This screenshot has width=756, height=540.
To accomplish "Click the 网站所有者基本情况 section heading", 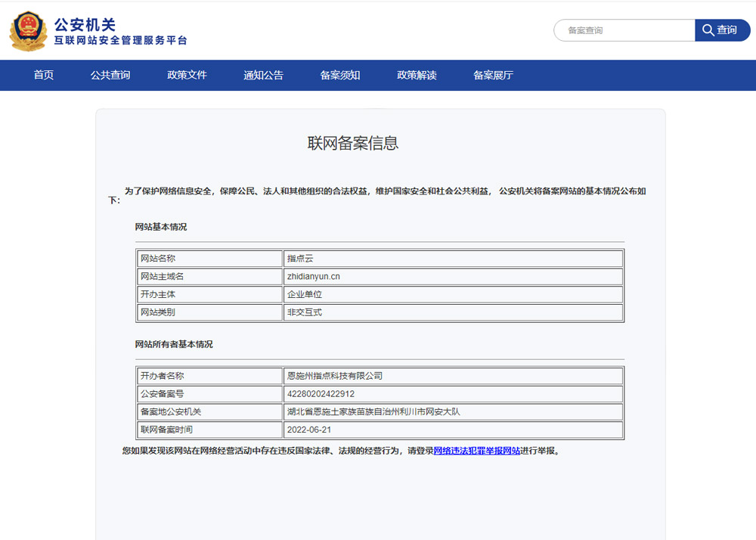I will point(174,344).
